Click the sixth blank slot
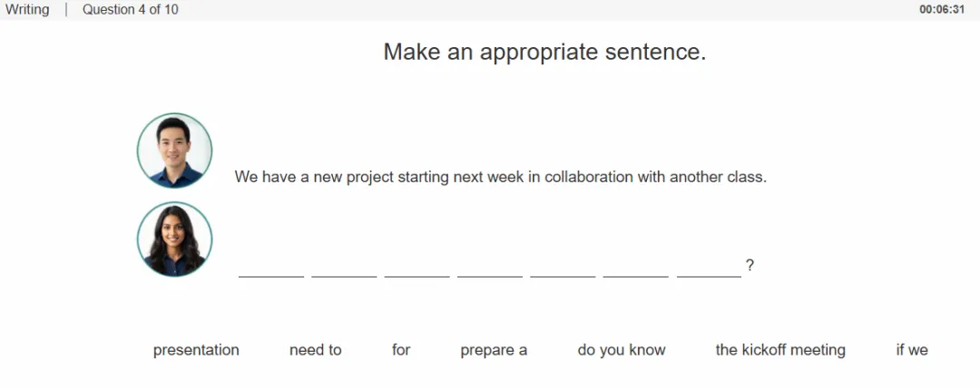 pos(635,268)
